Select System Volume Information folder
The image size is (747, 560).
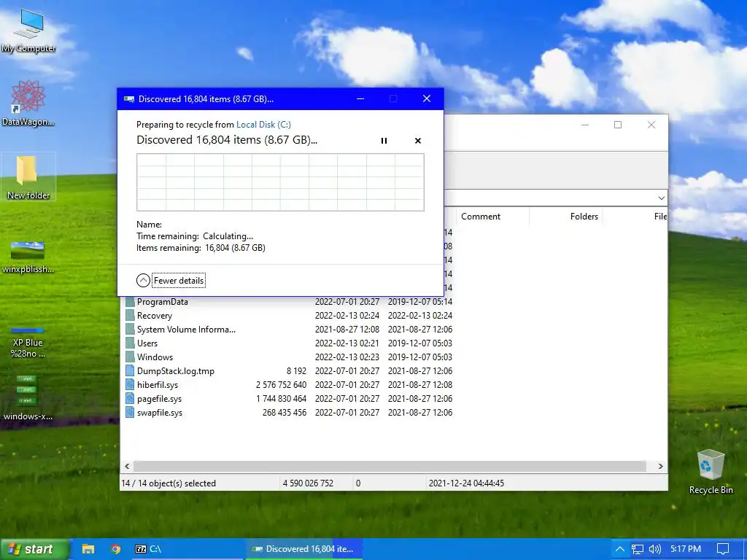289,329
